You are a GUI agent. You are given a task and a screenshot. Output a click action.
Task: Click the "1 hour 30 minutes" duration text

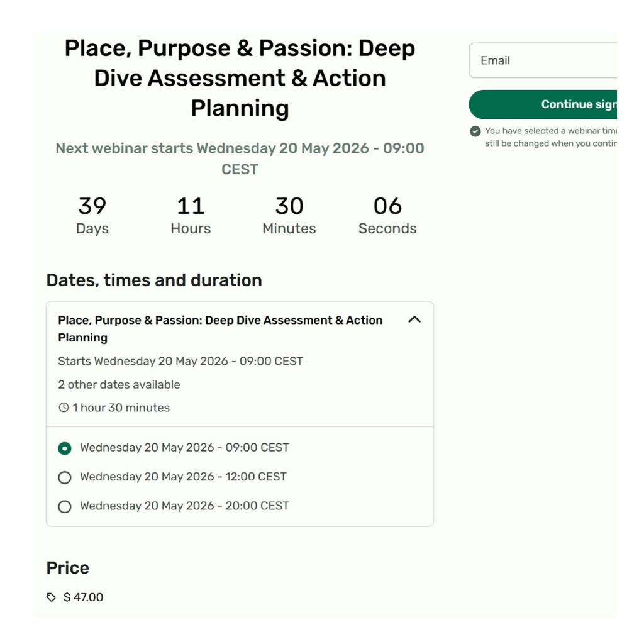(x=121, y=408)
